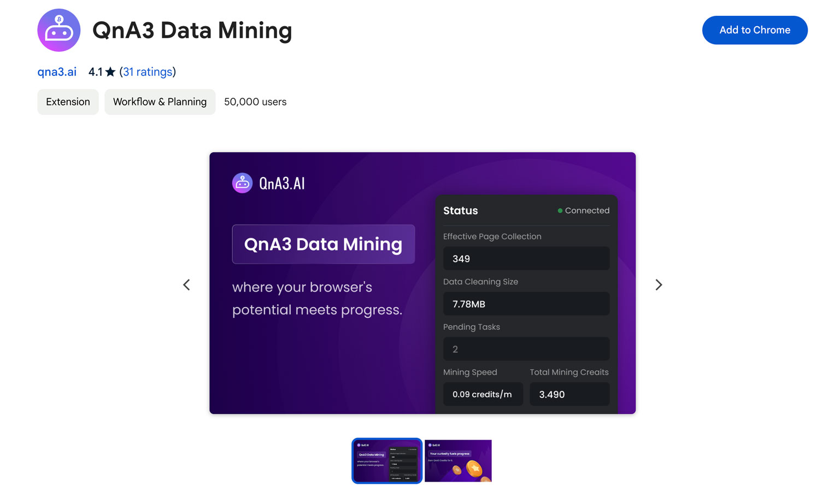Image resolution: width=834 pixels, height=504 pixels.
Task: Click the 50,000 users text
Action: click(255, 102)
